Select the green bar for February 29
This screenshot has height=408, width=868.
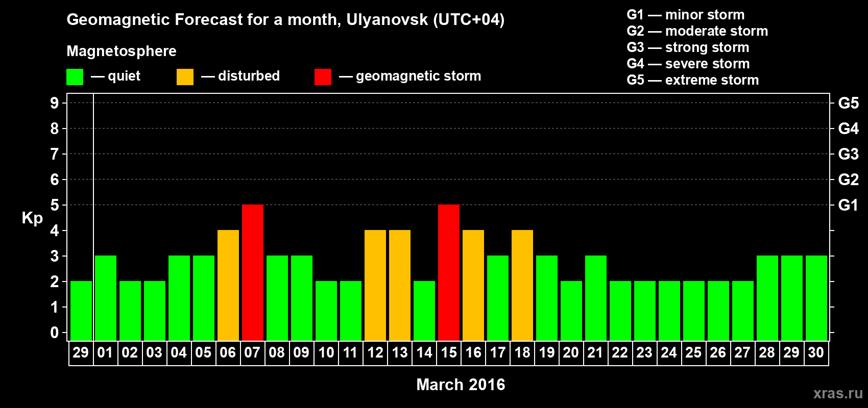point(81,311)
